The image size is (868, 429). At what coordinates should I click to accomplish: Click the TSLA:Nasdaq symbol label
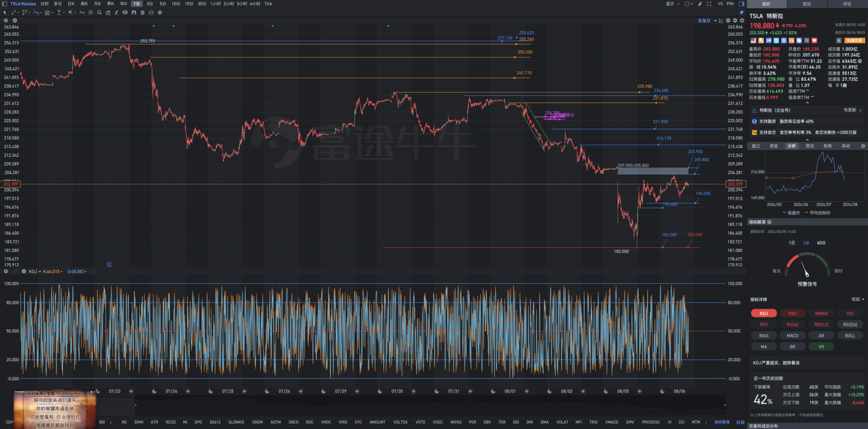pyautogui.click(x=23, y=4)
